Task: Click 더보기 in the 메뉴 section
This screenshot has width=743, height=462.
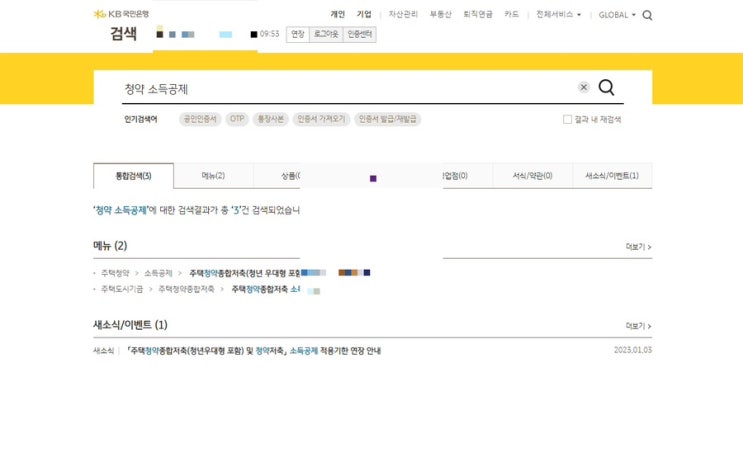Action: tap(638, 247)
